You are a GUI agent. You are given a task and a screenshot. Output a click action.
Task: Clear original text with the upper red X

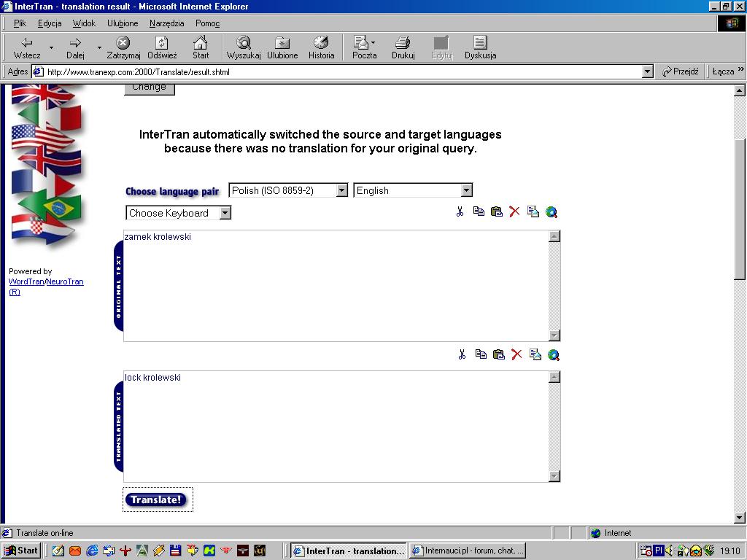coord(514,211)
